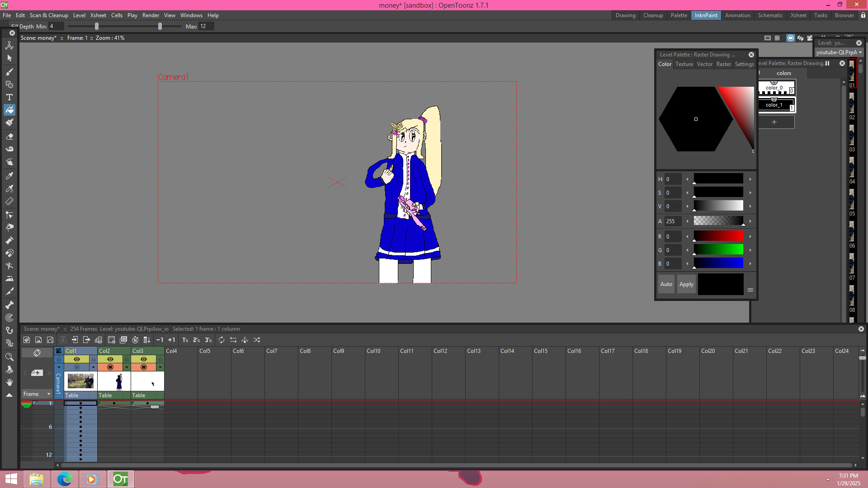The image size is (868, 488).
Task: Select the Magnet tool
Action: coord(9,253)
